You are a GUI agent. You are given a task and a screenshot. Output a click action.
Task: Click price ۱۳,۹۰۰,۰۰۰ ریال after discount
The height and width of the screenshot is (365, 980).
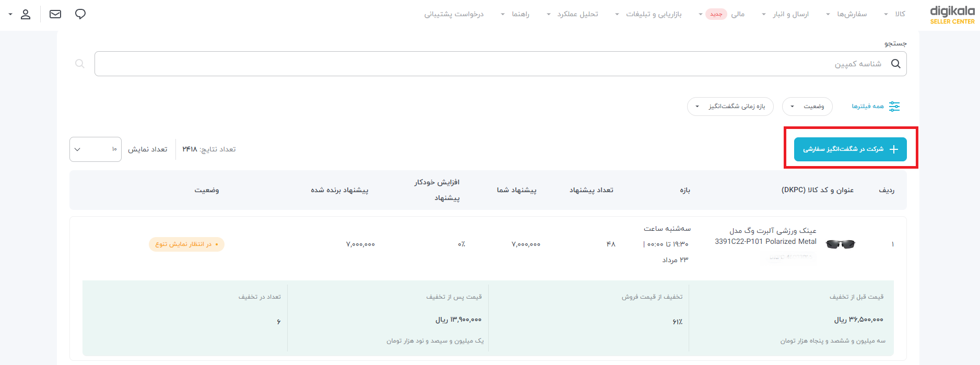tap(458, 320)
